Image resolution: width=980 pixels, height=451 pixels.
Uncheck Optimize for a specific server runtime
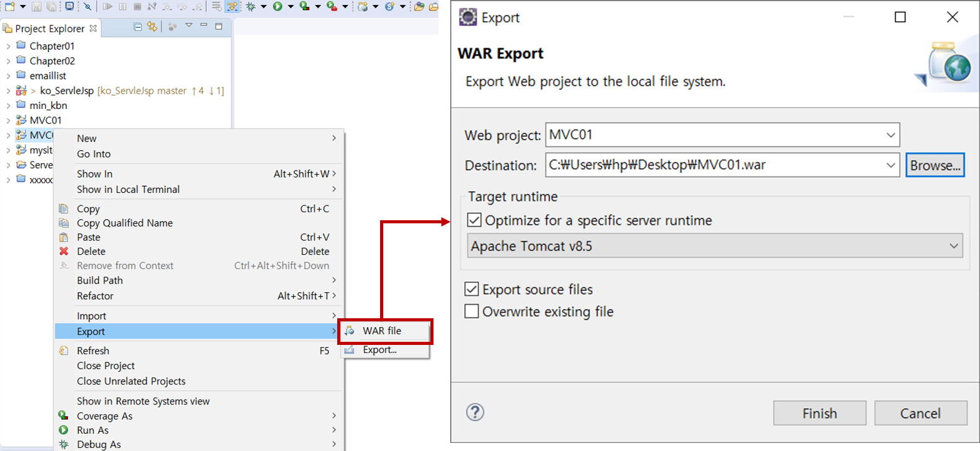(474, 220)
